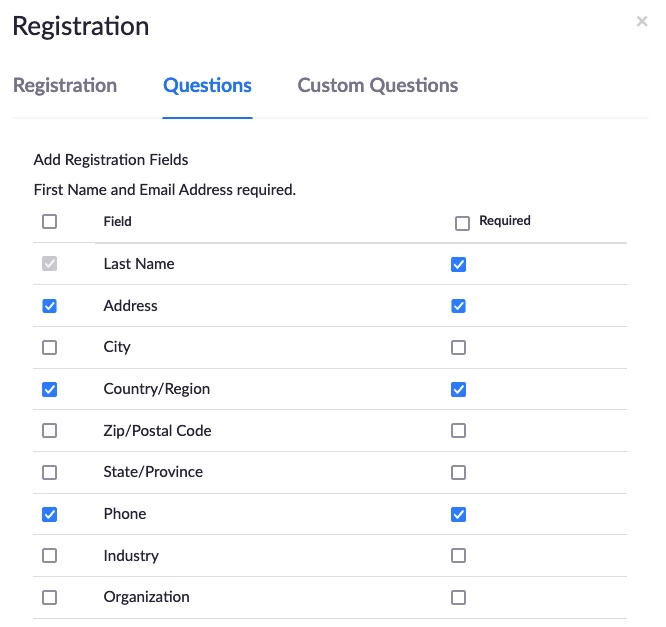Uncheck Required for Last Name
This screenshot has width=666, height=627.
(x=459, y=265)
